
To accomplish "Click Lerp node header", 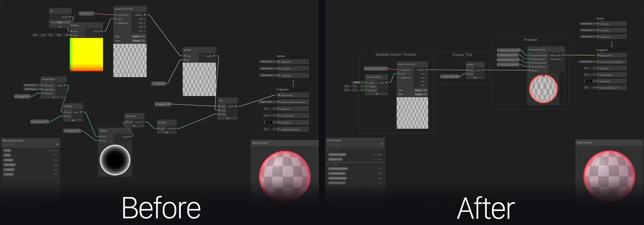I will (227, 100).
